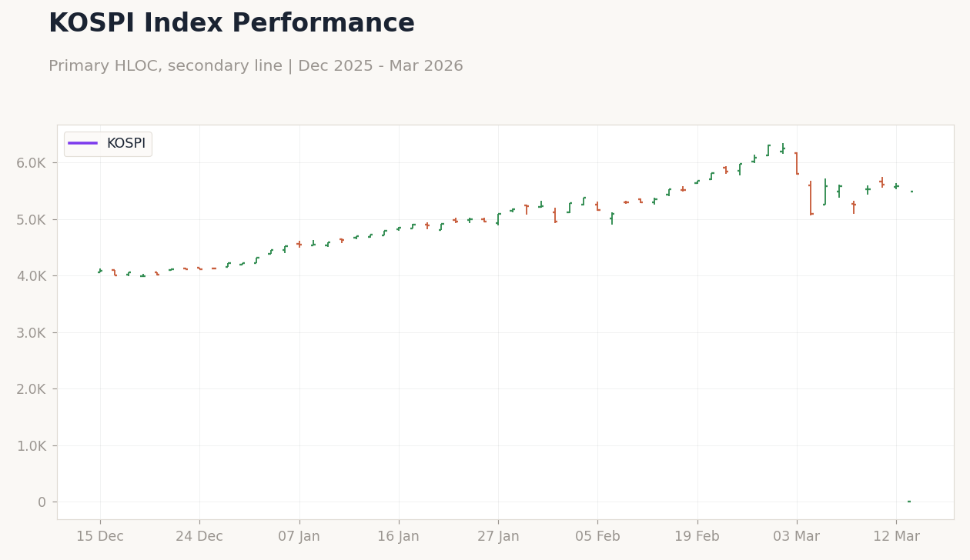Select the first green candlestick near 15 Dec
Screen dimensions: 970x560
(x=99, y=271)
